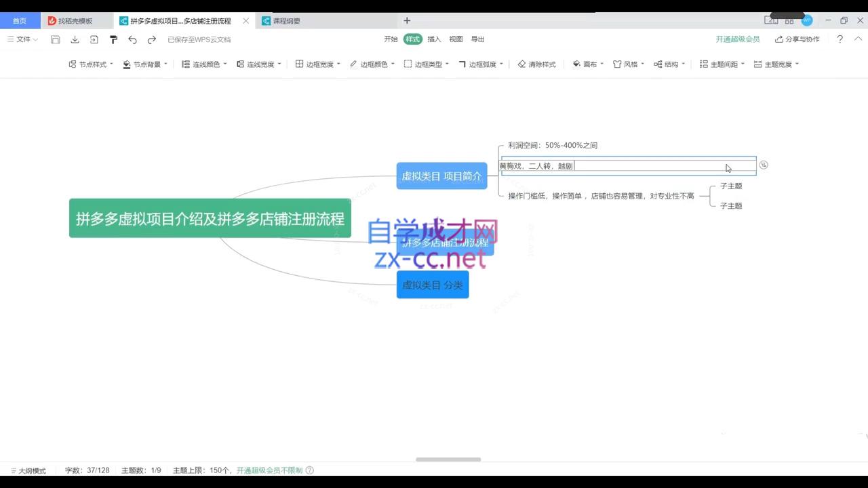Screen dimensions: 868x488
Task: Go to the 首页 home tab
Action: point(20,21)
